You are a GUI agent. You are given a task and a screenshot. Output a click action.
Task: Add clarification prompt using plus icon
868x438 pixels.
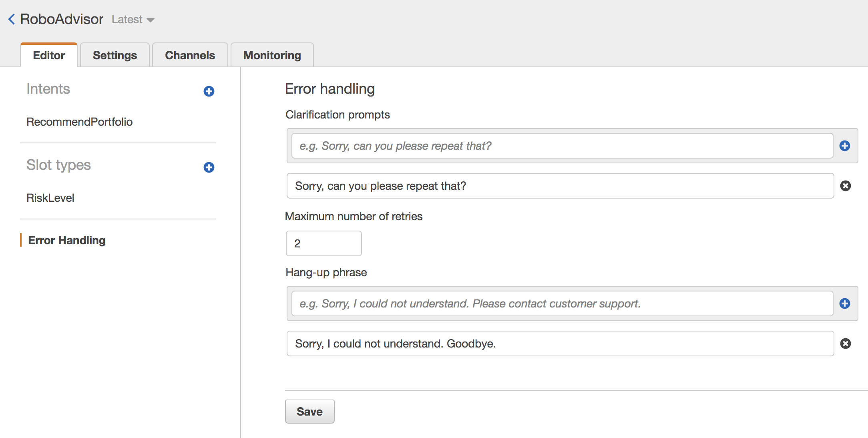click(845, 146)
